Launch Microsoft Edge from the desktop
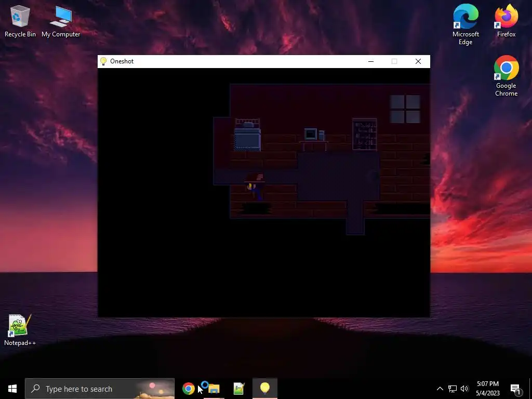This screenshot has width=532, height=399. coord(465,24)
